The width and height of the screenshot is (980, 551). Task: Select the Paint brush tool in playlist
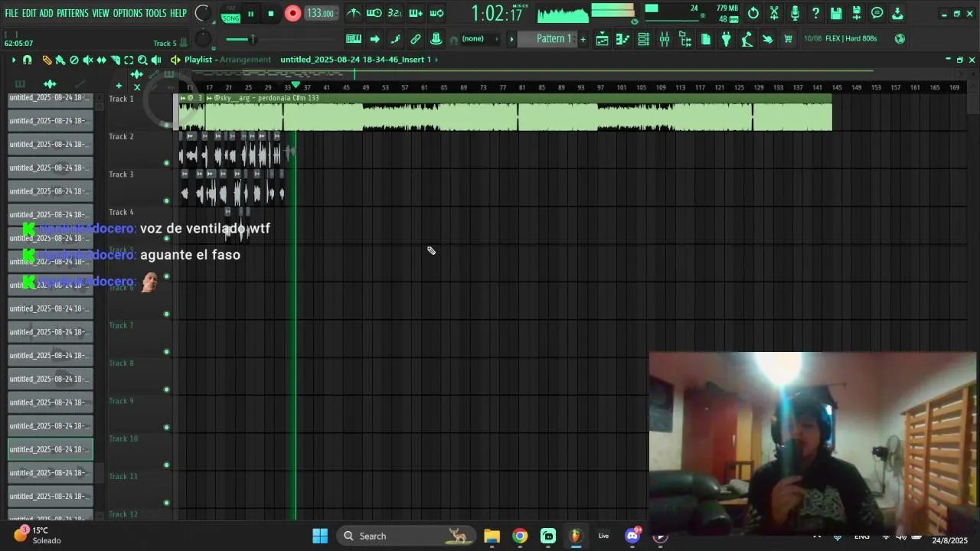(x=60, y=60)
